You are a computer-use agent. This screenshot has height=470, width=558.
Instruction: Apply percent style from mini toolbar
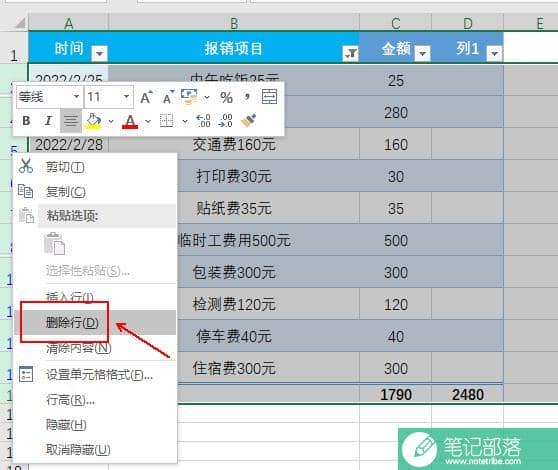pyautogui.click(x=226, y=97)
